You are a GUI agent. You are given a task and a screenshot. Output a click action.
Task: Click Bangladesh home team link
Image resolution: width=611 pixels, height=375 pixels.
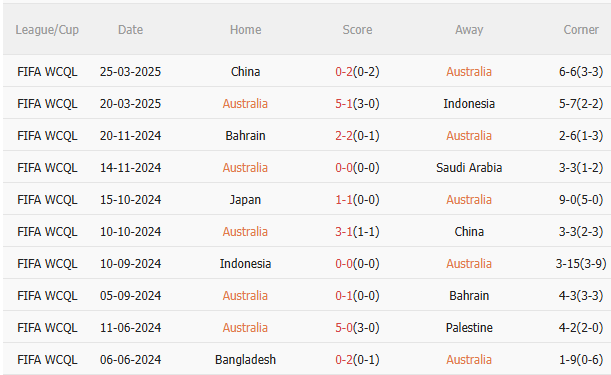pyautogui.click(x=245, y=359)
